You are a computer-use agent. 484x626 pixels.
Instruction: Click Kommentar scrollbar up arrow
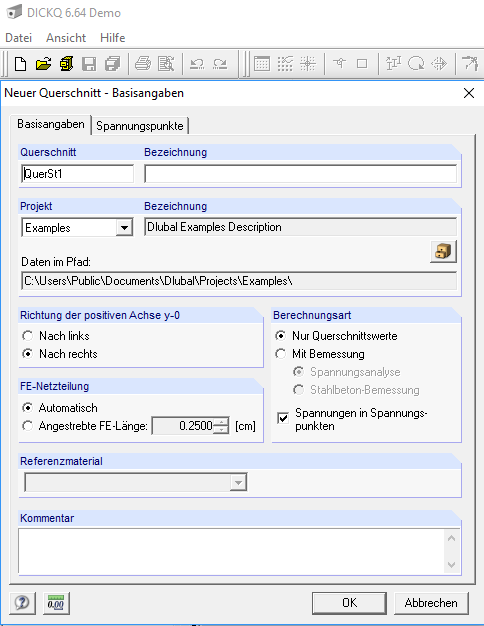(452, 539)
